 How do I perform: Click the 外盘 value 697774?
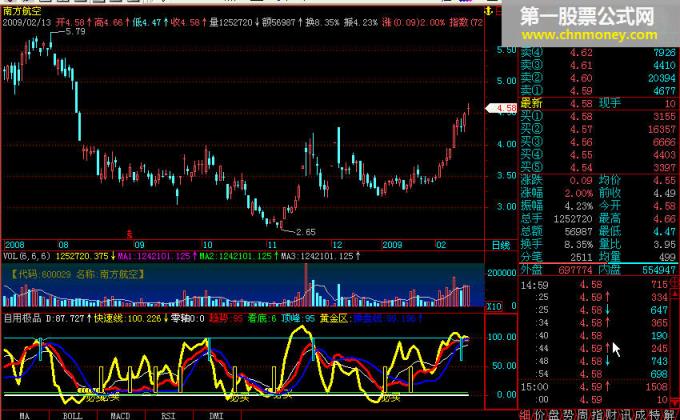coord(575,270)
